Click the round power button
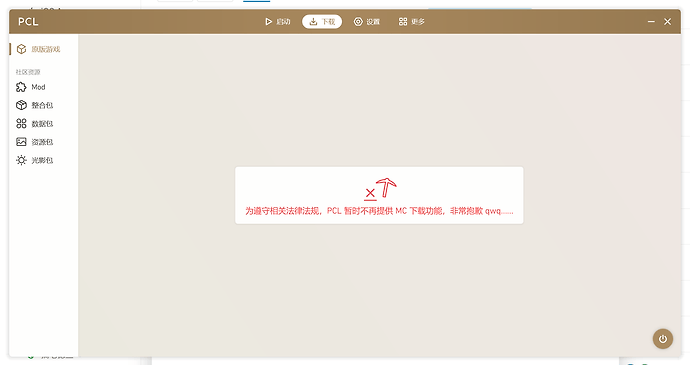The width and height of the screenshot is (690, 365). click(x=663, y=339)
